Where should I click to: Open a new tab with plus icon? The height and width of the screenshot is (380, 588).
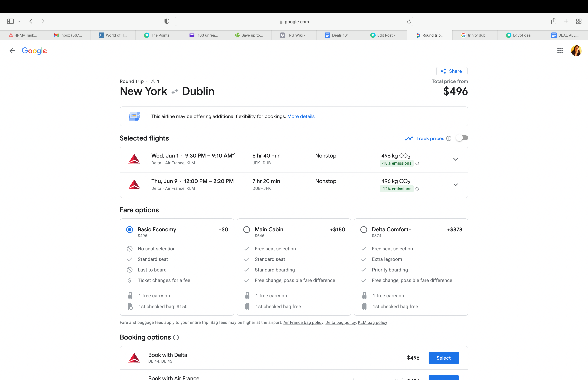click(566, 21)
